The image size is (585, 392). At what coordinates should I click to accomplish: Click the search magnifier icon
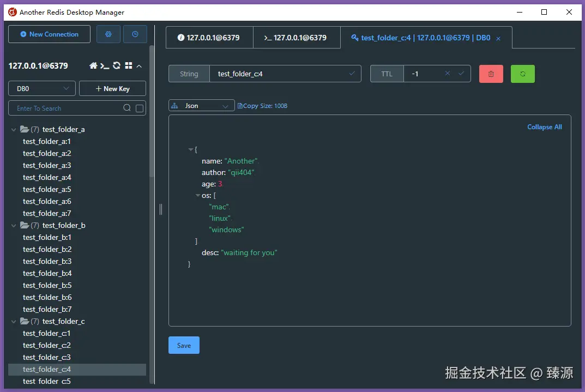click(127, 108)
